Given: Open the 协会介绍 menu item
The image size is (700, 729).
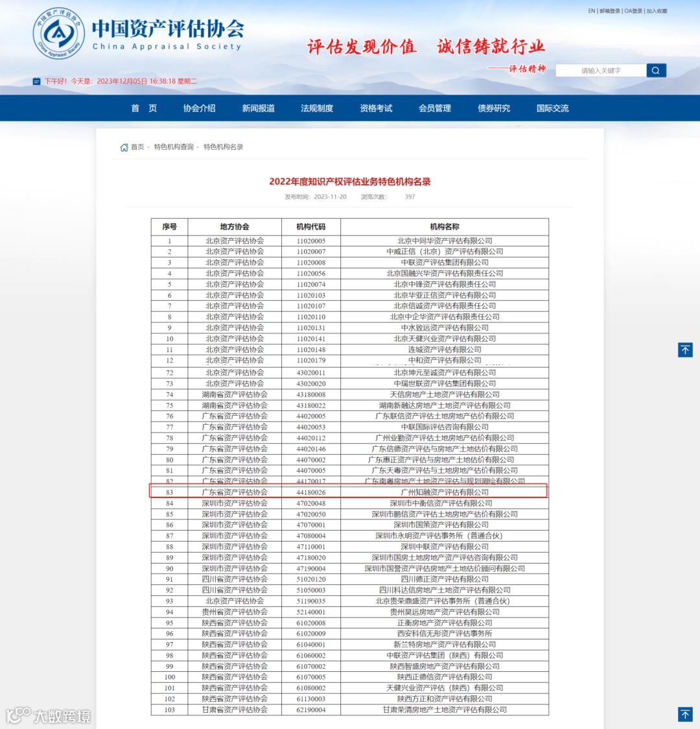Looking at the screenshot, I should click(x=199, y=108).
